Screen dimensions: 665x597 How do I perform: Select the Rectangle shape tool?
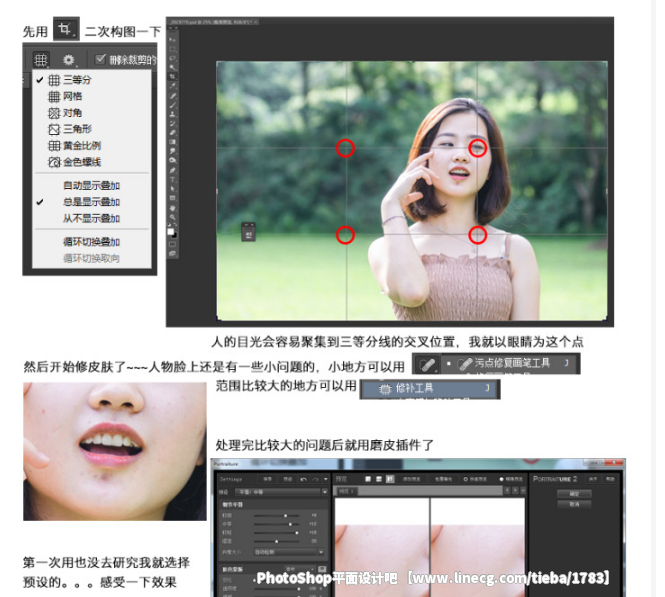click(173, 198)
